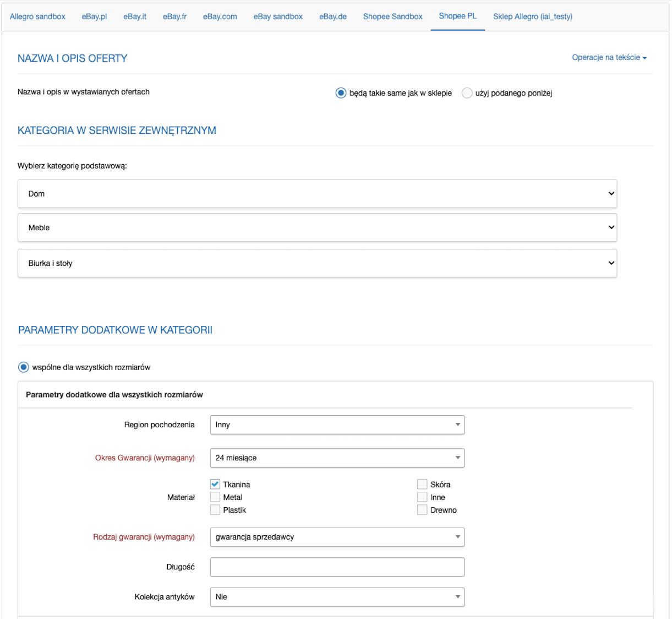Click the 'PARAMETRY DODATKOWE W KATEGORII' heading
The width and height of the screenshot is (672, 619).
[x=115, y=330]
